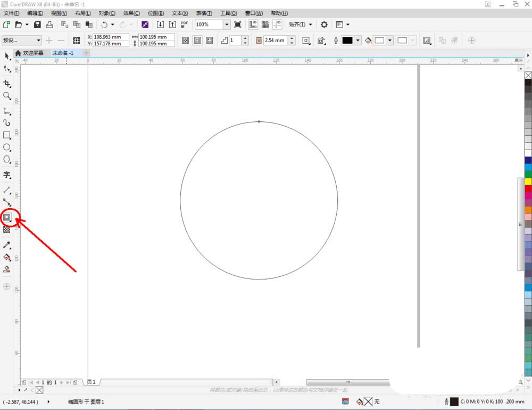Select the Contour tool in toolbox
Image resolution: width=532 pixels, height=410 pixels.
click(7, 217)
